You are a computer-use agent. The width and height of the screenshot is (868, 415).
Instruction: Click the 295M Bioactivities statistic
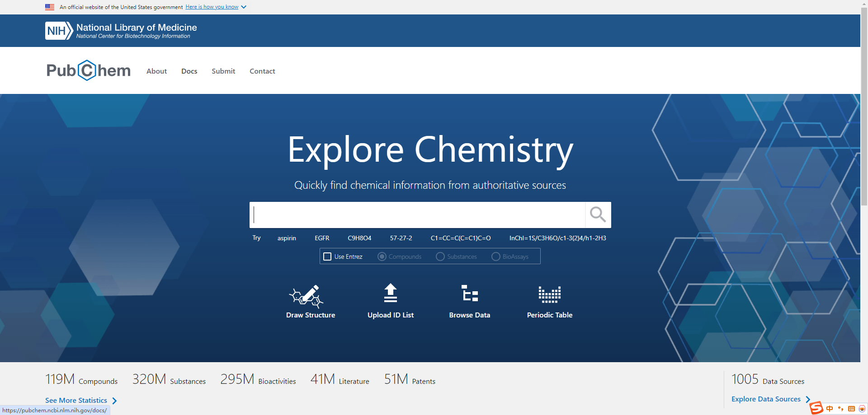258,379
